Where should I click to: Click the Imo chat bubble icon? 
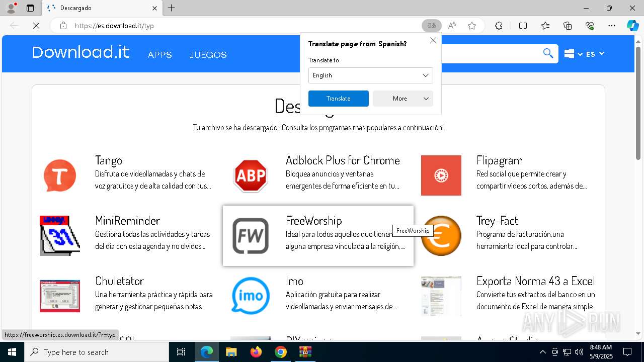(251, 296)
